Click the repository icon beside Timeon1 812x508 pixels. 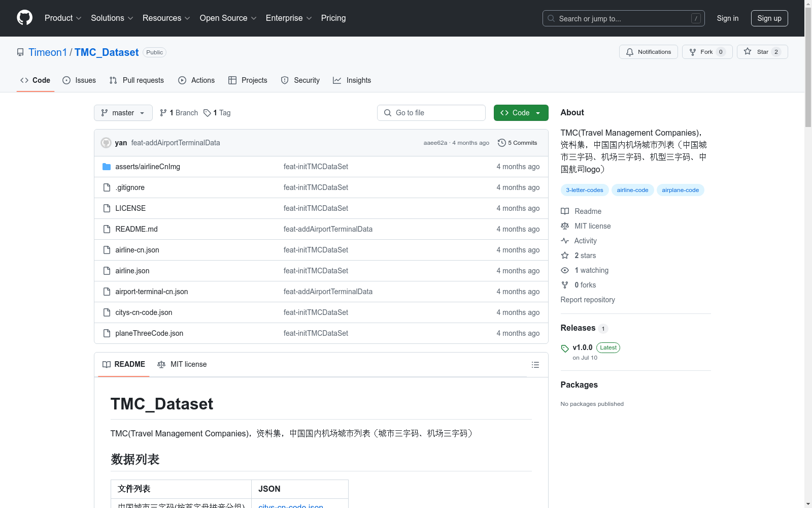(20, 52)
